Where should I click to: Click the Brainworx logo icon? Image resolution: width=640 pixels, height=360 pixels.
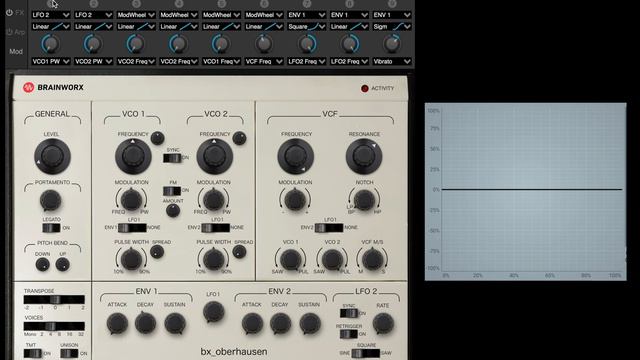point(28,87)
